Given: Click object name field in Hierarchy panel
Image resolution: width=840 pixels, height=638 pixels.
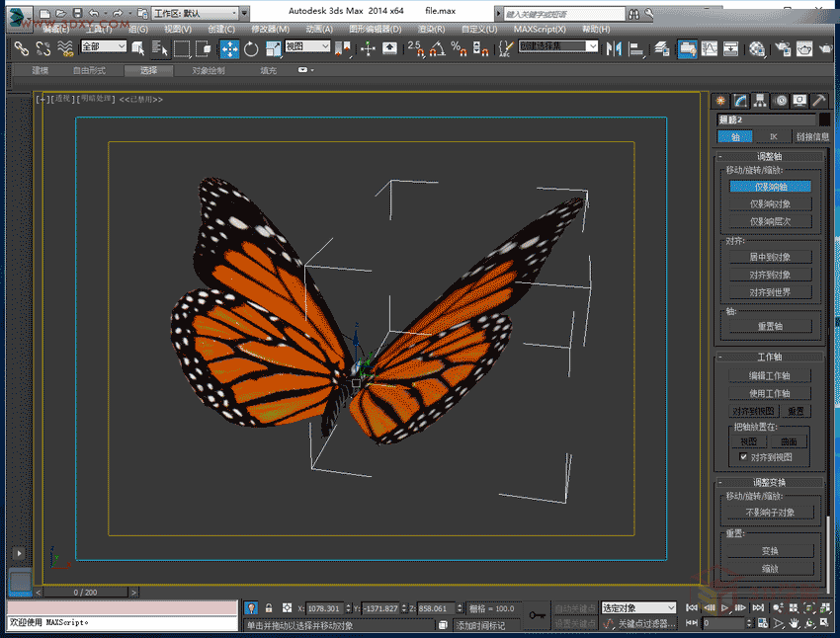Looking at the screenshot, I should coord(766,120).
